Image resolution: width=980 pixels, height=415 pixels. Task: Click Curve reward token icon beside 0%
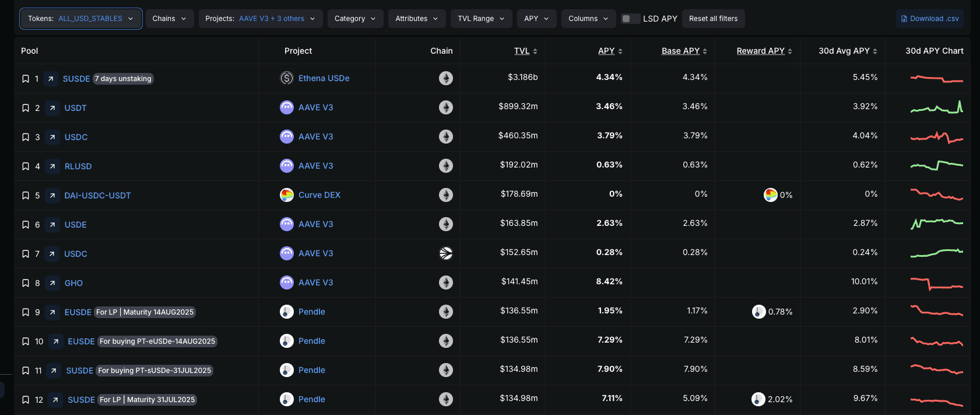(x=771, y=195)
